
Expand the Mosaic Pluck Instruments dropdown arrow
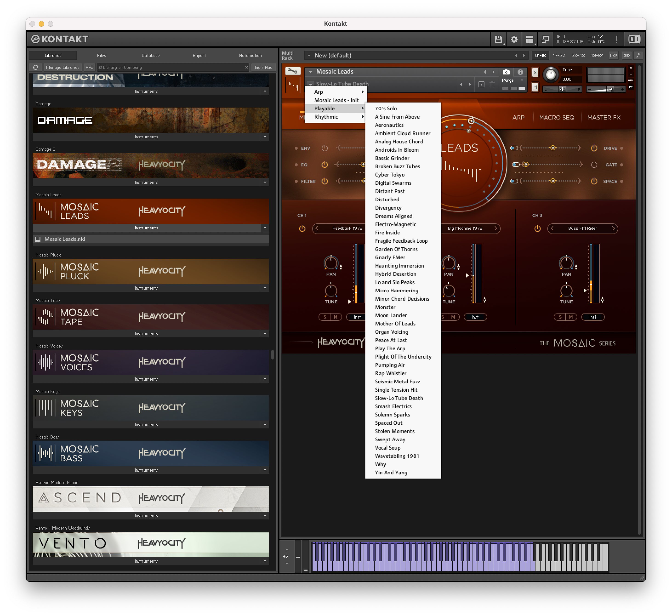click(265, 288)
